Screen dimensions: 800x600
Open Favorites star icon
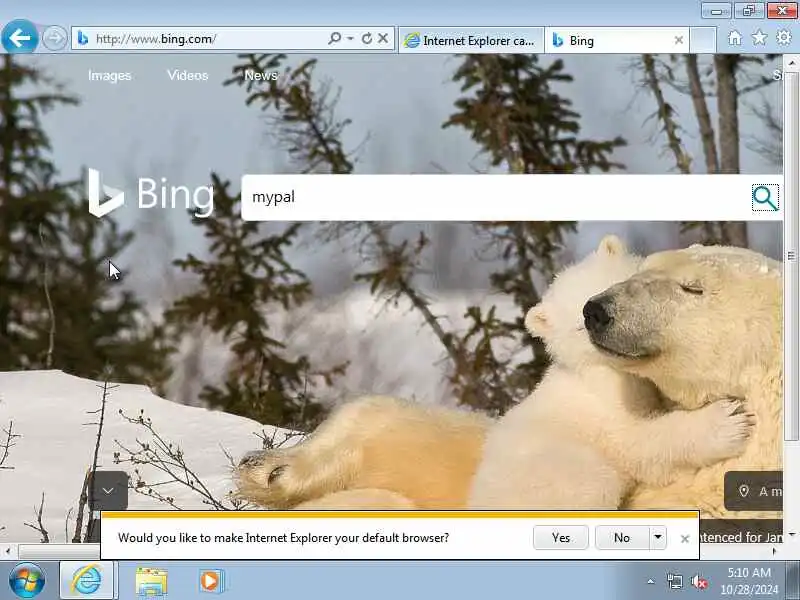pos(759,38)
